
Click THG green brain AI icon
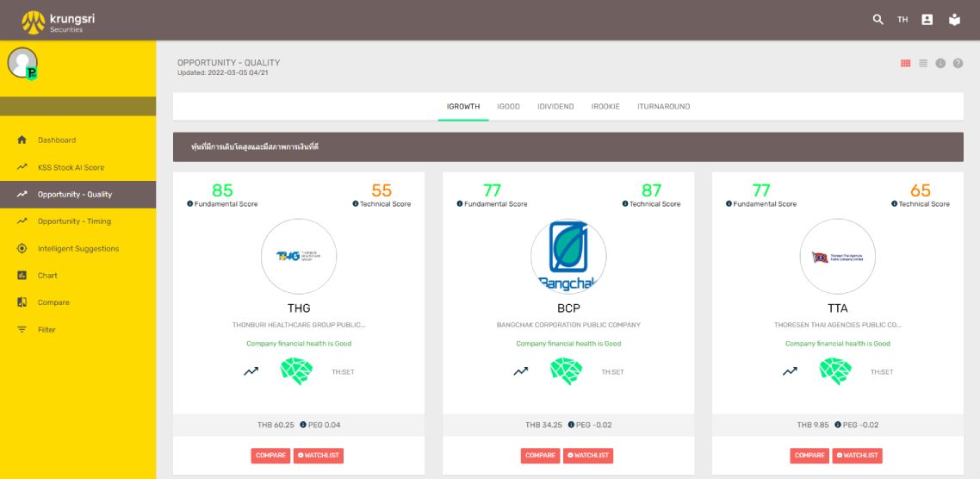297,370
